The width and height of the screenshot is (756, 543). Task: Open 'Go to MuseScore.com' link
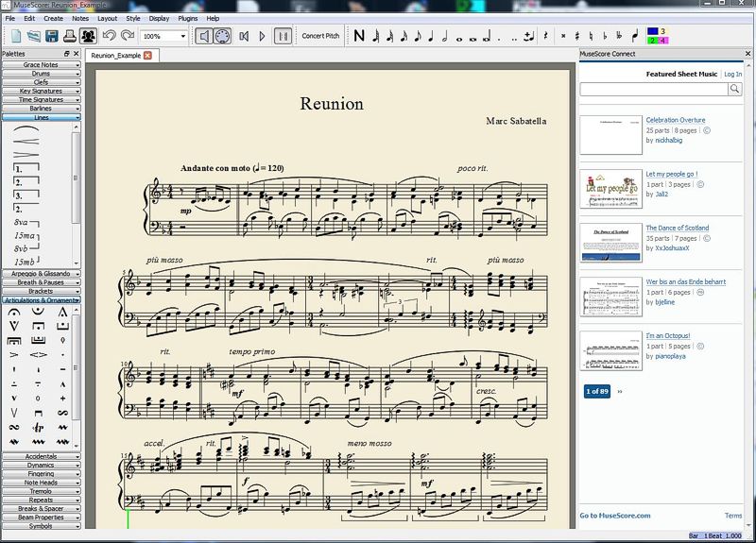coord(615,516)
